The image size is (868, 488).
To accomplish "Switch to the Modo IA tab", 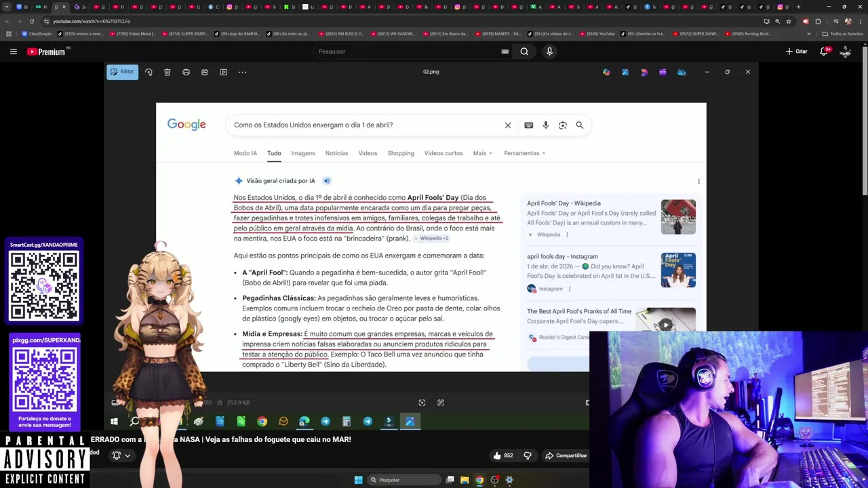I will point(245,153).
